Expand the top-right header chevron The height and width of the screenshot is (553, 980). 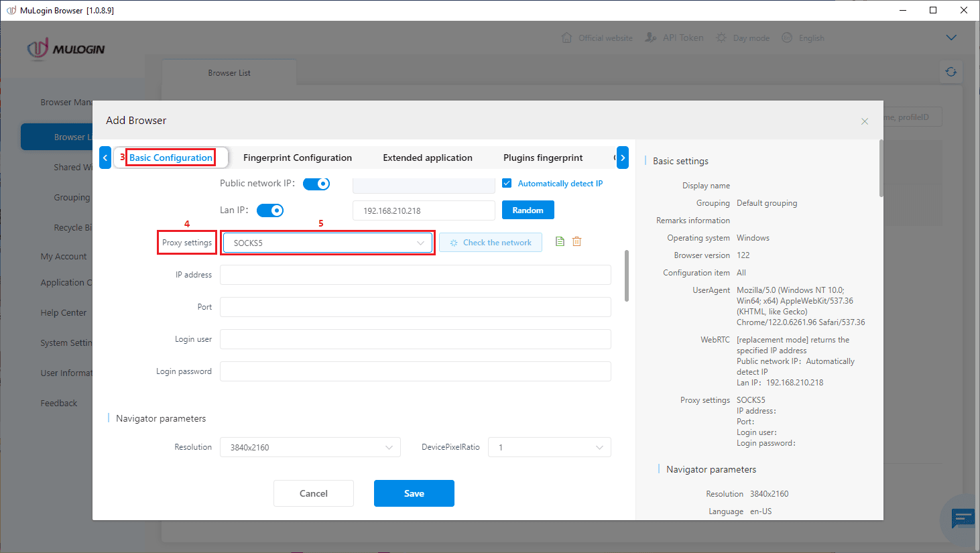951,38
